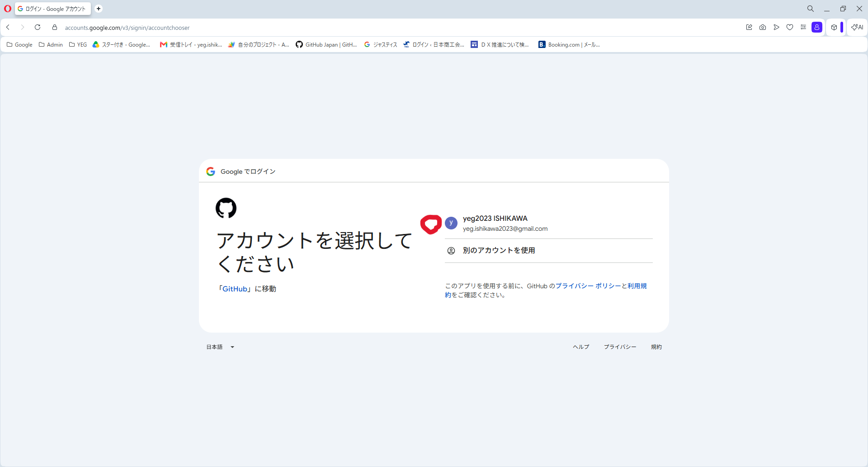Open the Gmail inbox bookmark
Viewport: 868px width, 467px height.
(x=191, y=44)
